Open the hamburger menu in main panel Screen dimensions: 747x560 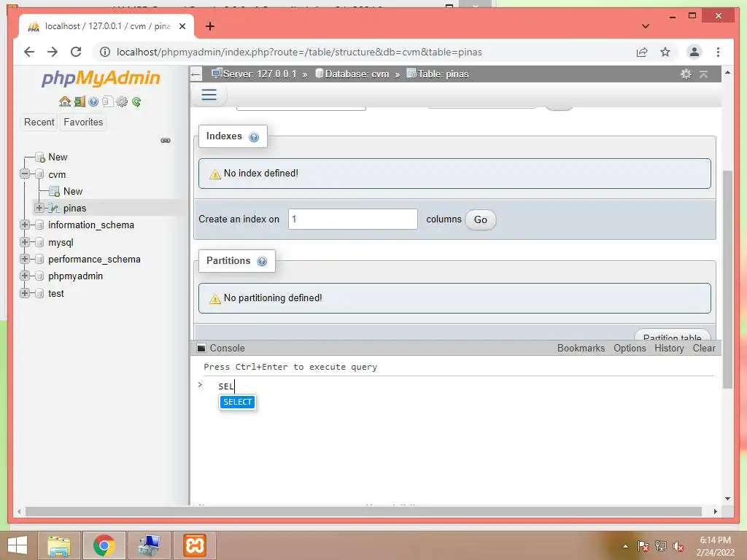click(209, 94)
